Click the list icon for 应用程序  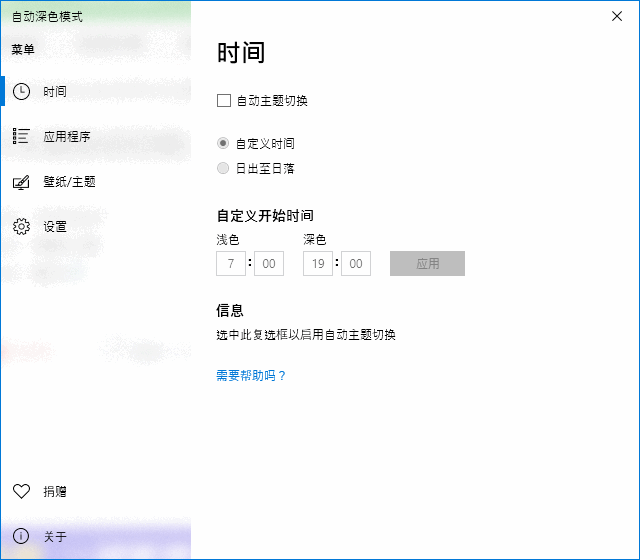click(x=21, y=136)
